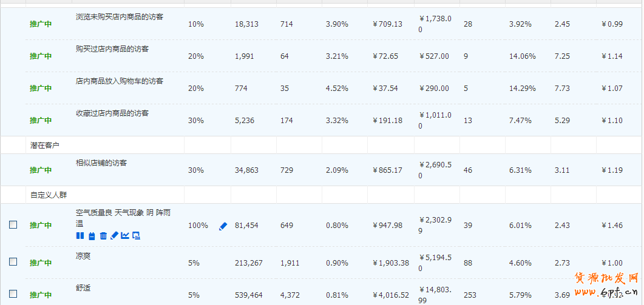This screenshot has width=644, height=305.
Task: Click the clipboard copy icon
Action: (x=92, y=236)
